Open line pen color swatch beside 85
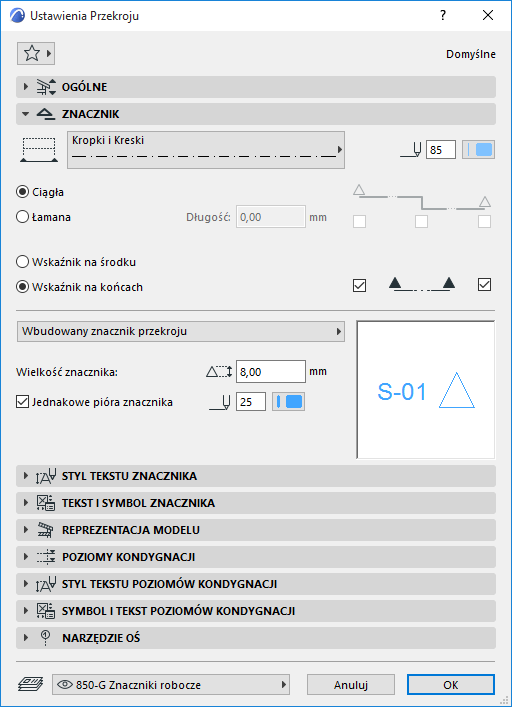The width and height of the screenshot is (512, 707). (x=479, y=150)
